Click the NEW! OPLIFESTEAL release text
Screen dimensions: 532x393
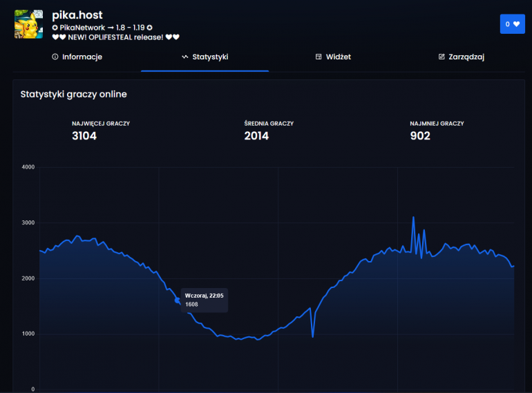click(x=115, y=37)
